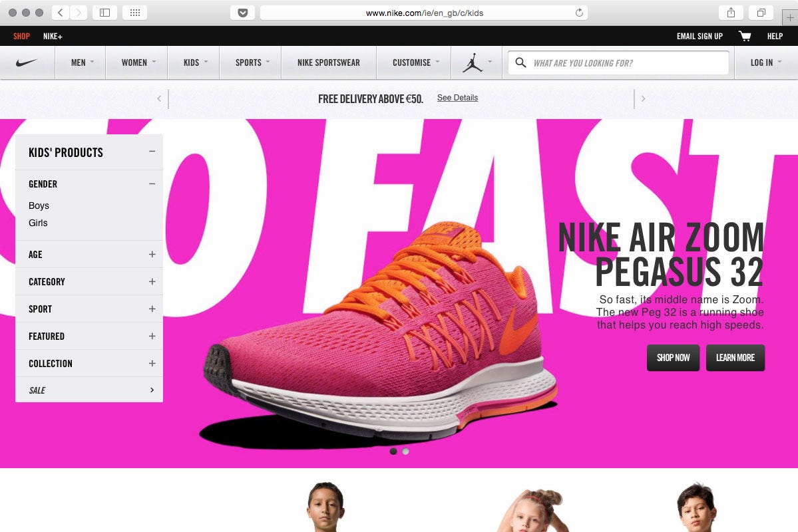Image resolution: width=798 pixels, height=532 pixels.
Task: Collapse the Kids' Products panel
Action: click(152, 152)
